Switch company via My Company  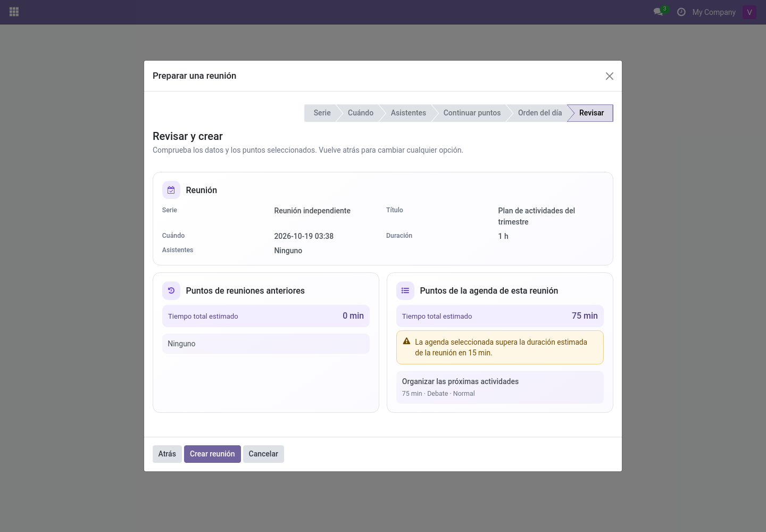(714, 12)
